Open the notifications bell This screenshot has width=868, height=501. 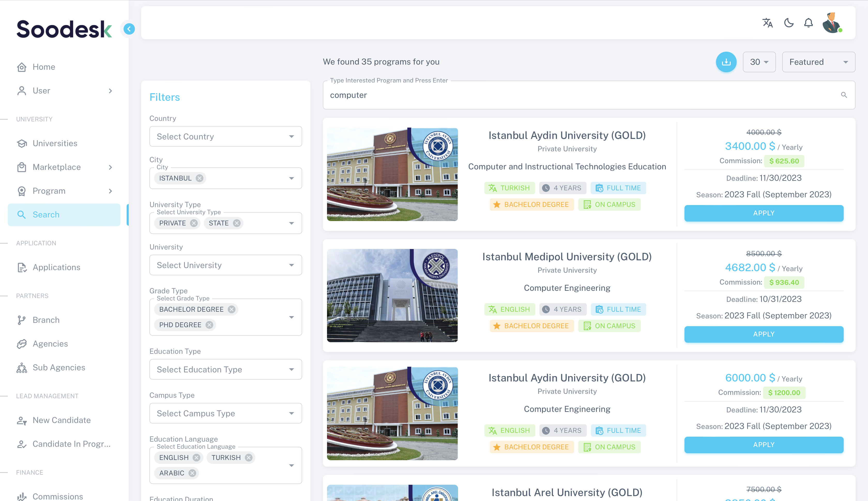tap(809, 23)
